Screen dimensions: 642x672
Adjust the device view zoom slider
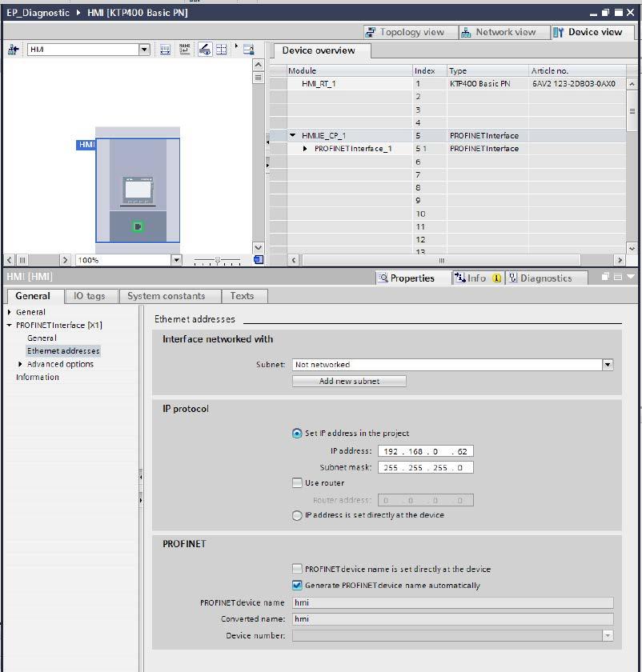(218, 261)
